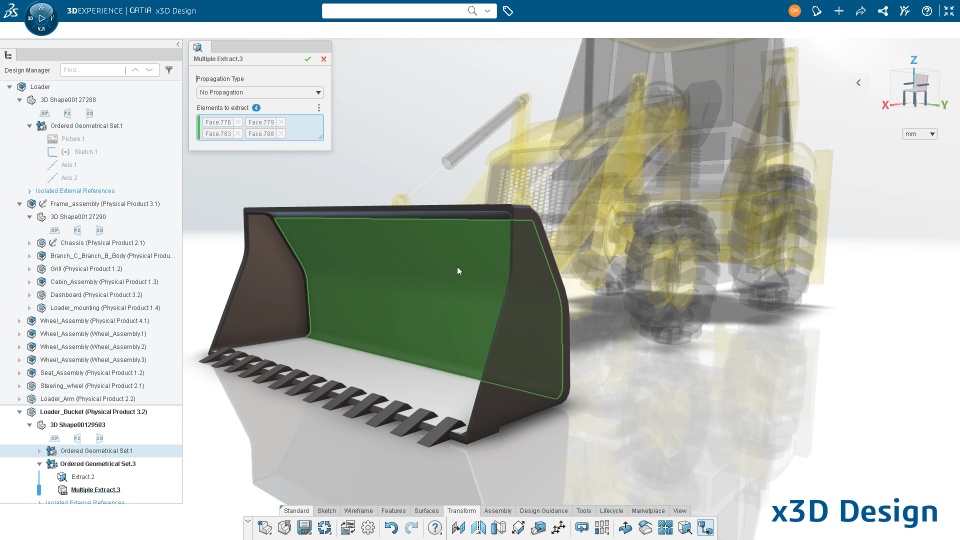This screenshot has width=960, height=540.
Task: Switch to the Features toolbar tab
Action: [393, 511]
